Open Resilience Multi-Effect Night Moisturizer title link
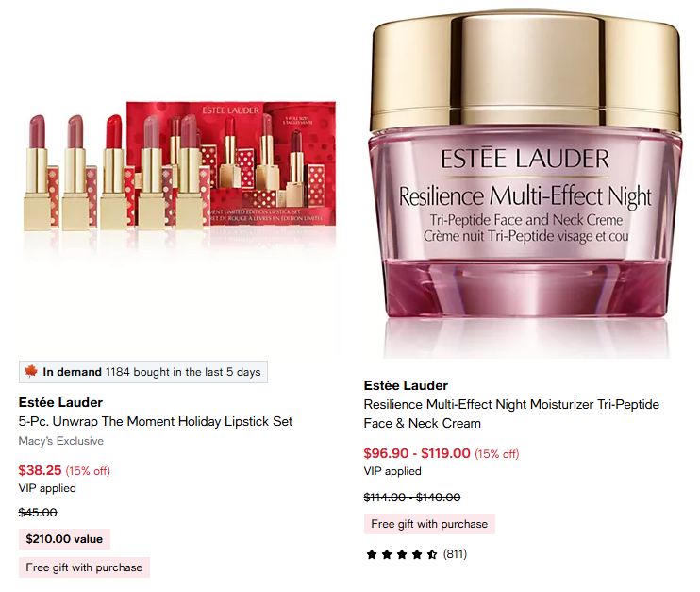This screenshot has height=592, width=700. (511, 414)
